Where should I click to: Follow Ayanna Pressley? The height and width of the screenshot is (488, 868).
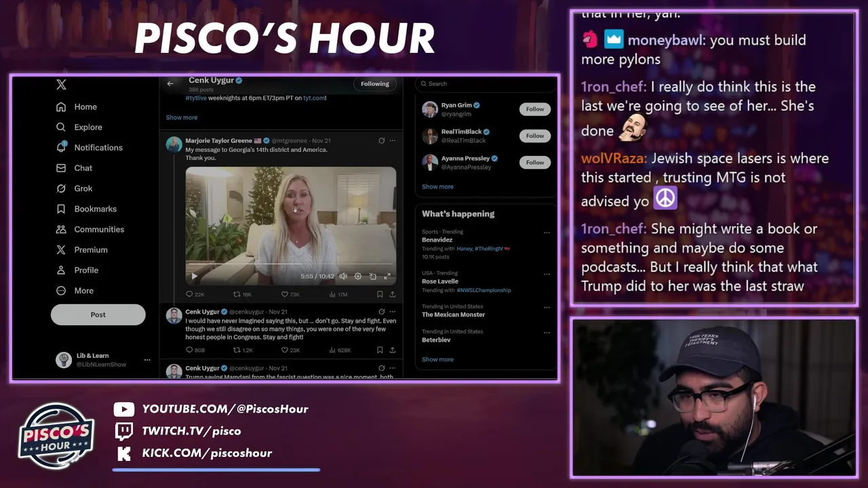pyautogui.click(x=535, y=162)
